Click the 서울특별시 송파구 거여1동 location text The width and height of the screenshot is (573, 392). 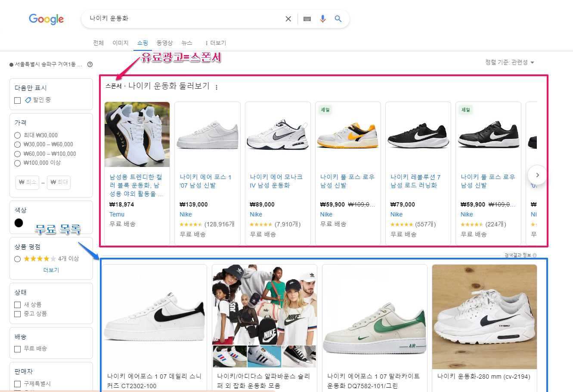click(x=48, y=65)
